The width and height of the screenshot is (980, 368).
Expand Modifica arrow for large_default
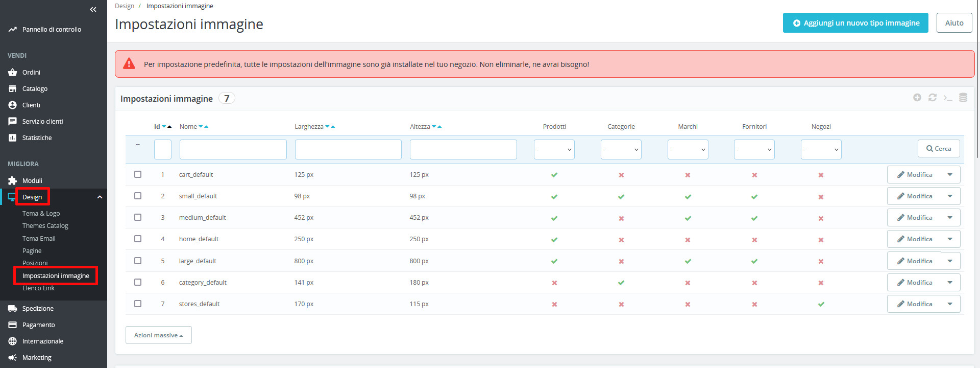(x=950, y=261)
